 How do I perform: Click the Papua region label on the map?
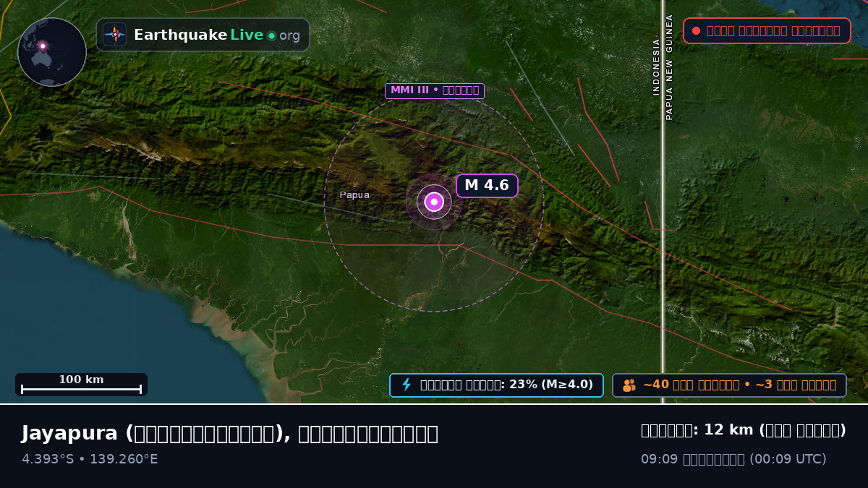click(354, 194)
